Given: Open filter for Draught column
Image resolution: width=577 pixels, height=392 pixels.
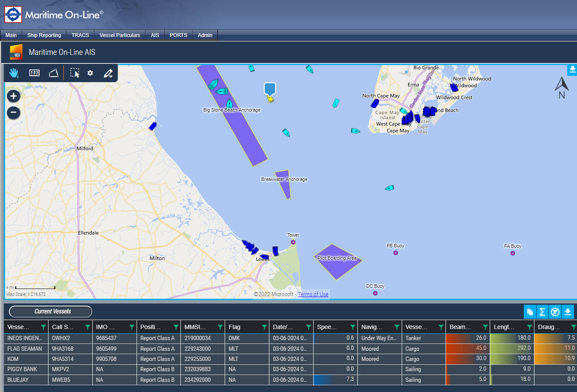Looking at the screenshot, I should point(574,327).
